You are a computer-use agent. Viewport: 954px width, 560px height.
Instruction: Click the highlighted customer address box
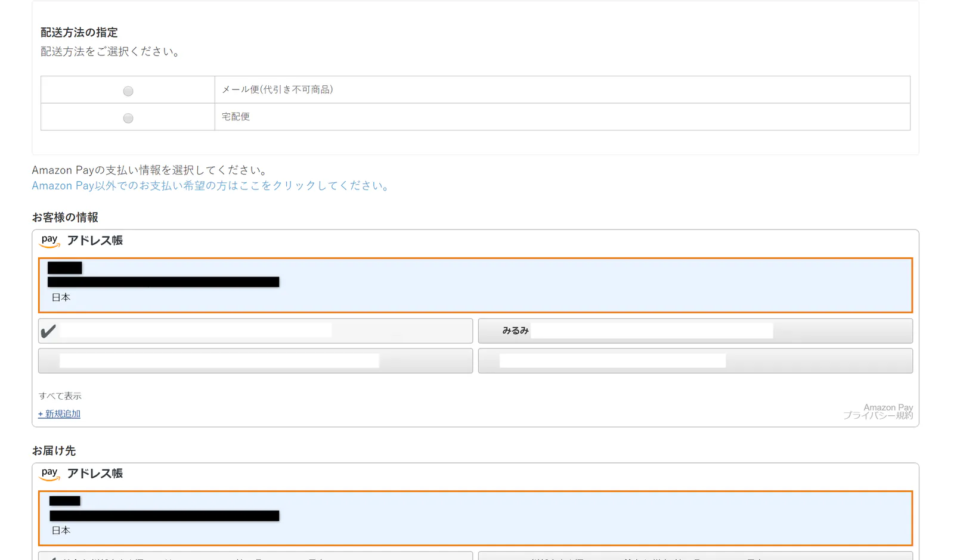[475, 285]
